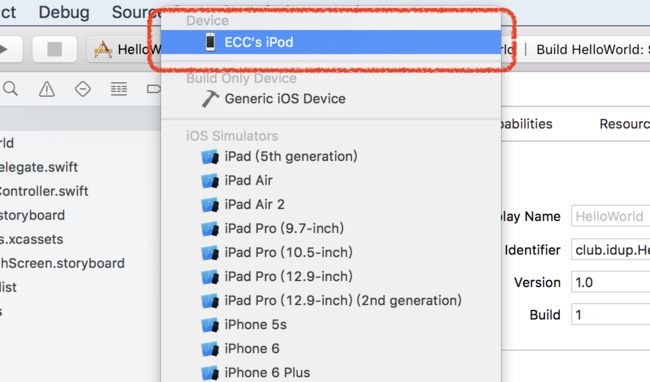
Task: Click the Version input field
Action: pos(611,282)
